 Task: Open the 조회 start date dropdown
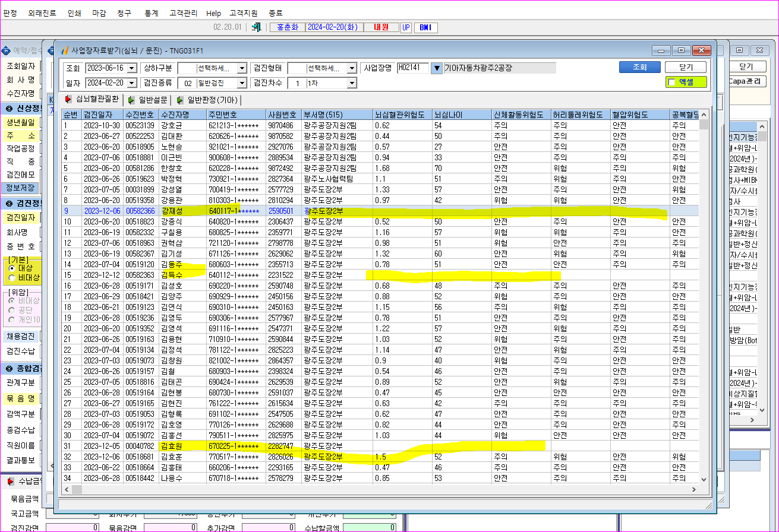[x=131, y=68]
